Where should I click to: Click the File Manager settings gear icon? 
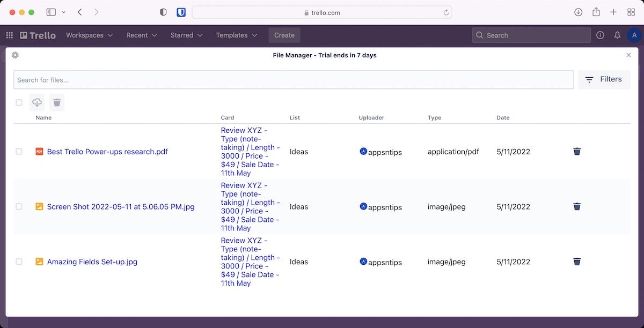(15, 55)
